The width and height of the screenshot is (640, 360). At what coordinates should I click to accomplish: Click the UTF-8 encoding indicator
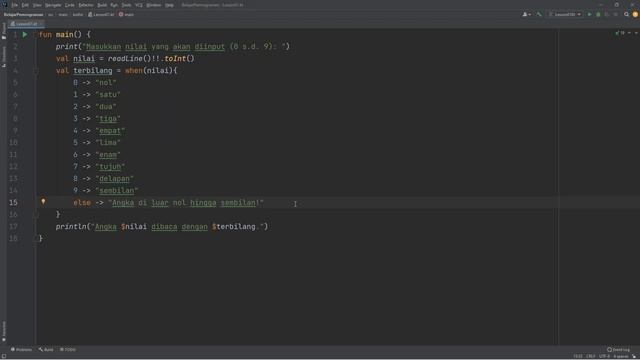604,356
